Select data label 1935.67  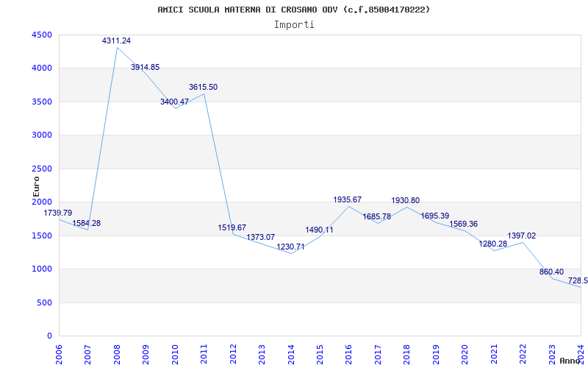[x=348, y=199]
